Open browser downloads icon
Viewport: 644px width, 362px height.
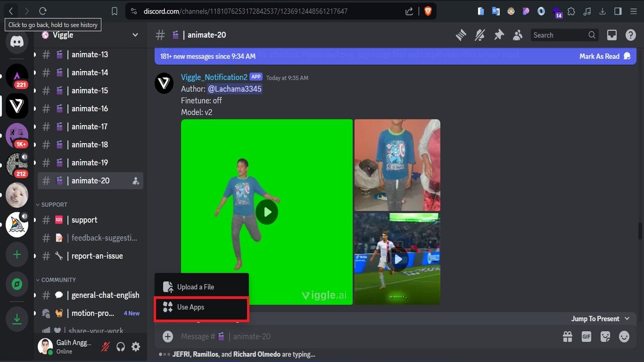click(603, 11)
